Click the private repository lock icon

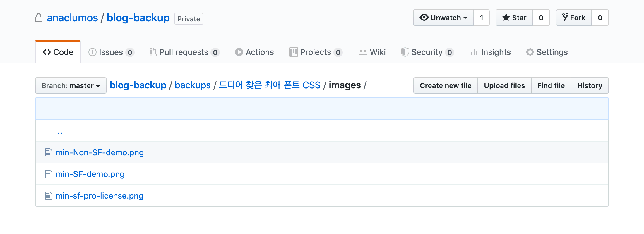pos(39,18)
